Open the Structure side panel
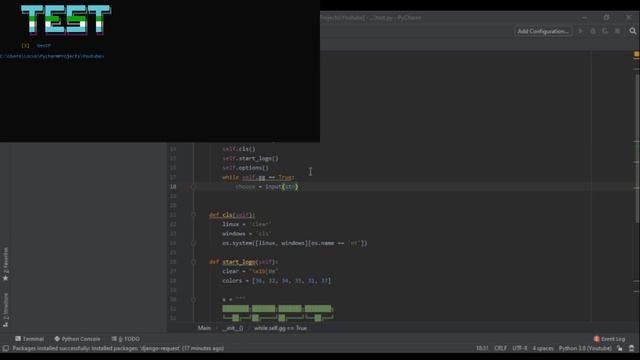This screenshot has width=640, height=360. tap(5, 310)
